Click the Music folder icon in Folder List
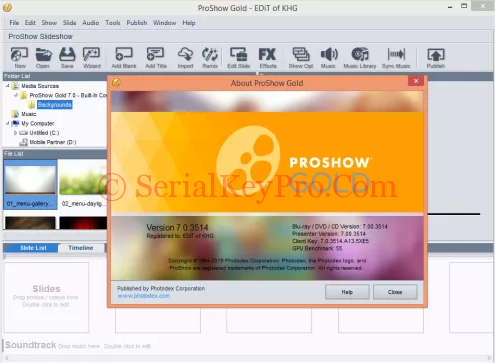This screenshot has width=495, height=363. 15,114
